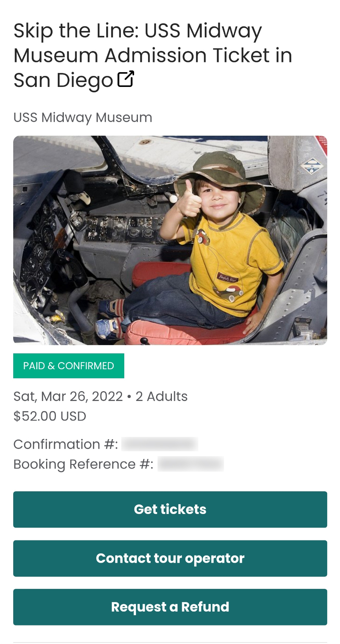Tap the PAID & CONFIRMED status badge

[x=69, y=366]
